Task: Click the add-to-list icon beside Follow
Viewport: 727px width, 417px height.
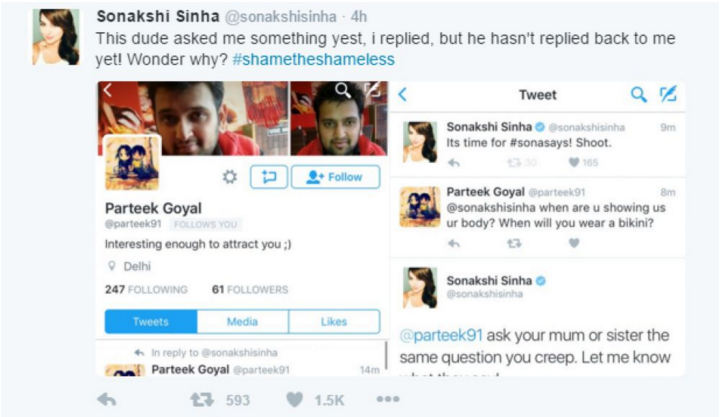Action: click(268, 177)
